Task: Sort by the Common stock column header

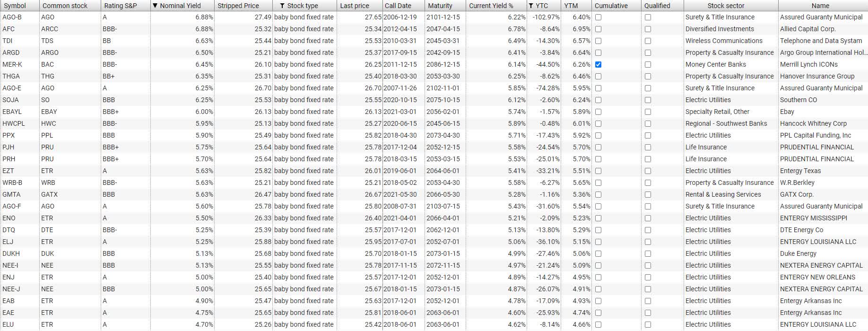Action: 70,6
